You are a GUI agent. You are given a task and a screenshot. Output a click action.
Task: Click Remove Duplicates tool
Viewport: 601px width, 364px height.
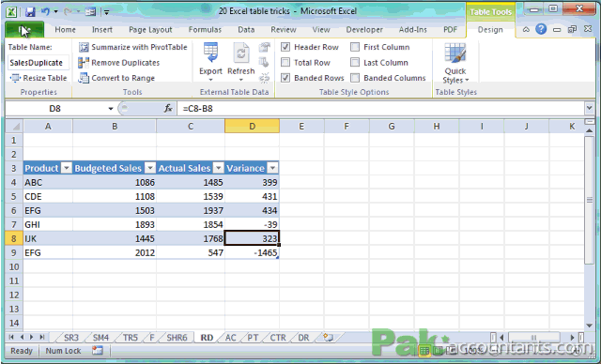[x=119, y=63]
